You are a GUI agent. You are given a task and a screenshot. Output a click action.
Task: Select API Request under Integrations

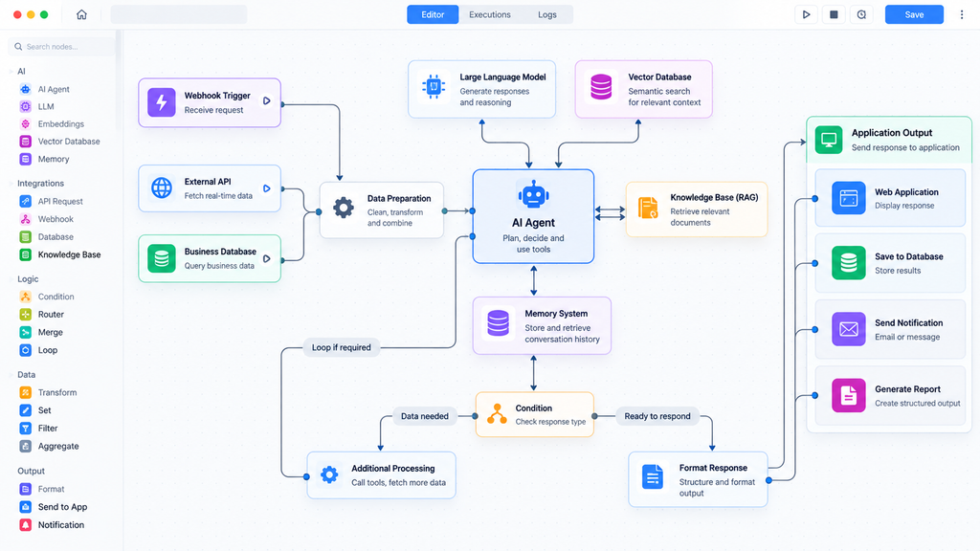pyautogui.click(x=60, y=201)
